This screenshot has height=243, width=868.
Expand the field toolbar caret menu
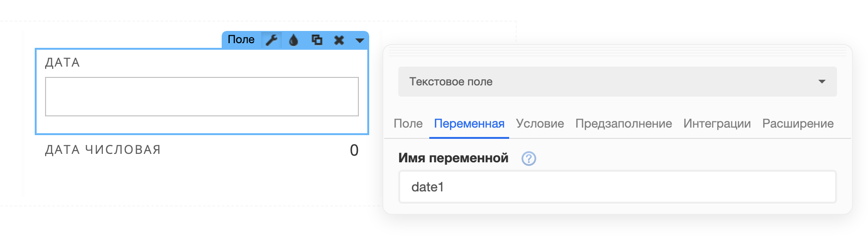360,40
